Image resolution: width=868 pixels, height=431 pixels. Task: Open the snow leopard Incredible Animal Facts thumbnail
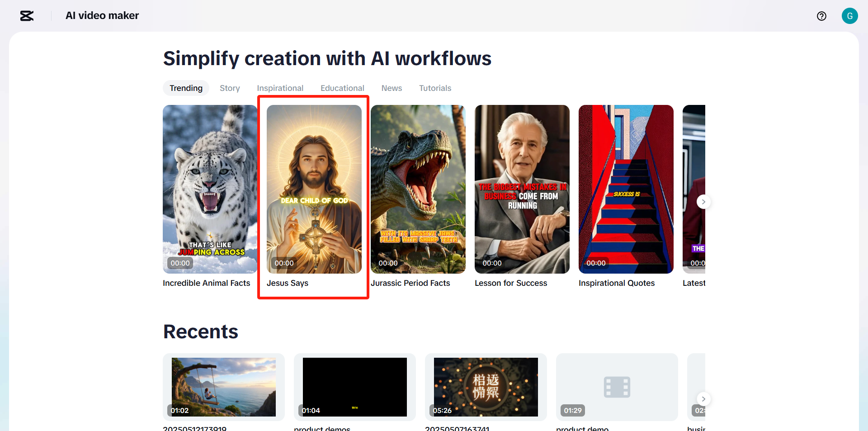point(210,189)
